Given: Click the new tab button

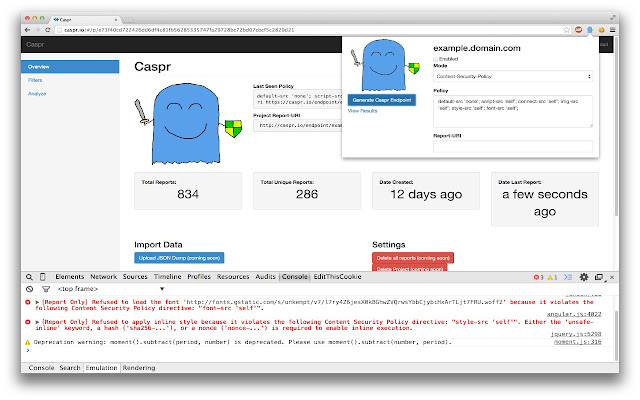Looking at the screenshot, I should coord(128,20).
